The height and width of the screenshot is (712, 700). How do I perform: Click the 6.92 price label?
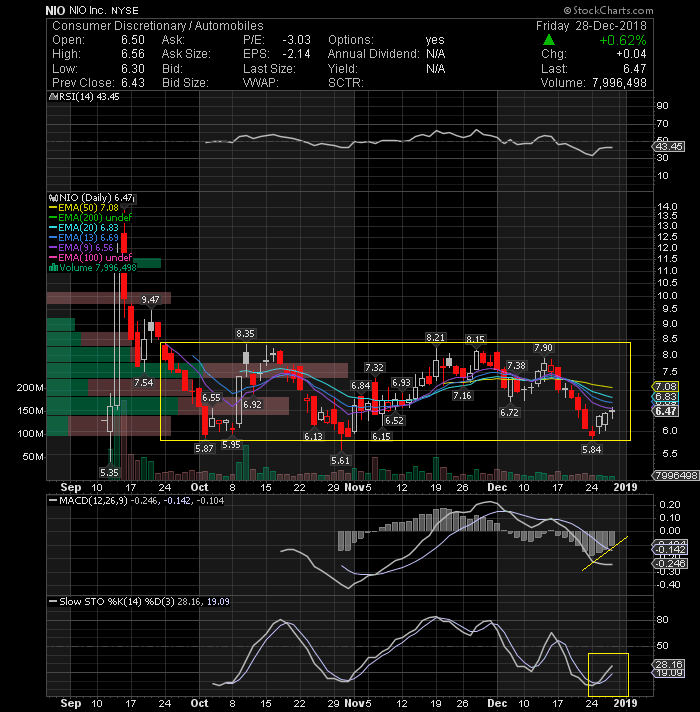tap(252, 404)
